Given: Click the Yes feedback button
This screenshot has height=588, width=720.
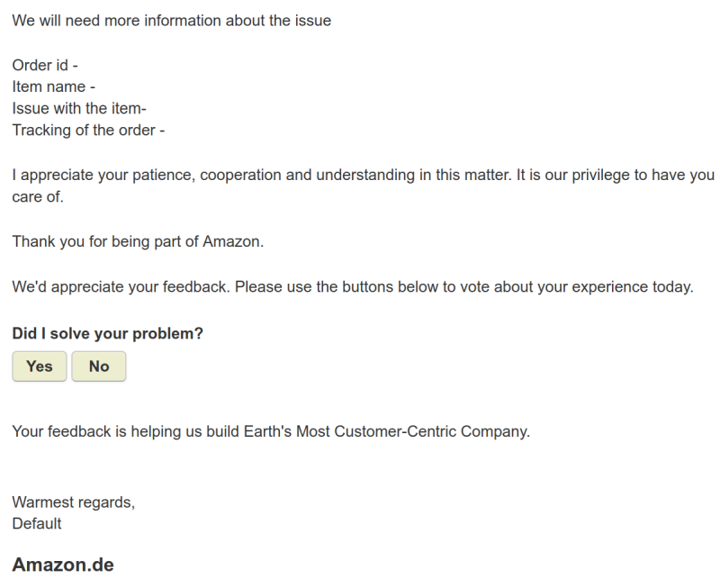Looking at the screenshot, I should click(x=40, y=366).
